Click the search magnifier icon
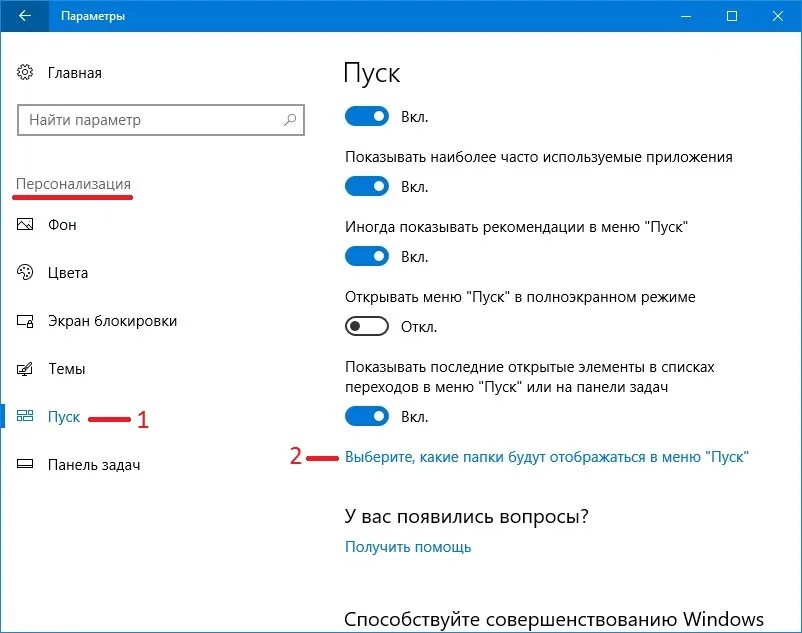The image size is (802, 633). pos(290,120)
